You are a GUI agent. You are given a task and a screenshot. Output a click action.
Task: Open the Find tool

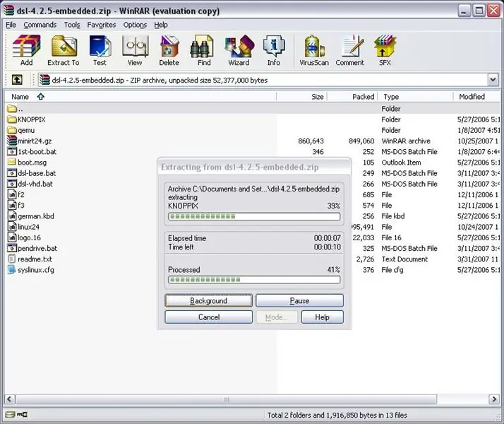pyautogui.click(x=204, y=50)
